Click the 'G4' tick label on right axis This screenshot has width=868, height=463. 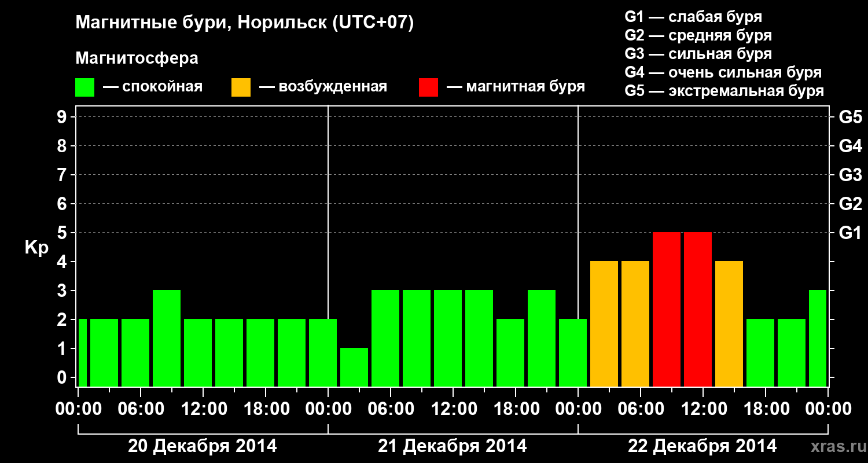click(851, 146)
